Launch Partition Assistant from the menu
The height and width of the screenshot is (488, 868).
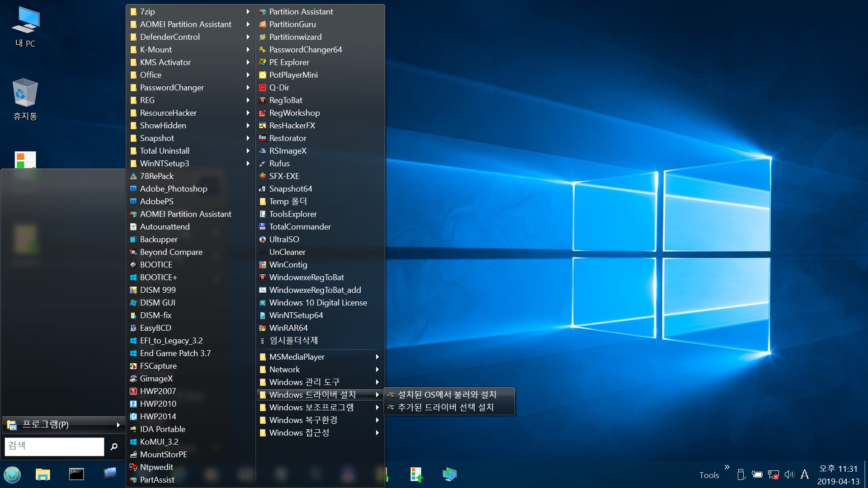coord(320,12)
